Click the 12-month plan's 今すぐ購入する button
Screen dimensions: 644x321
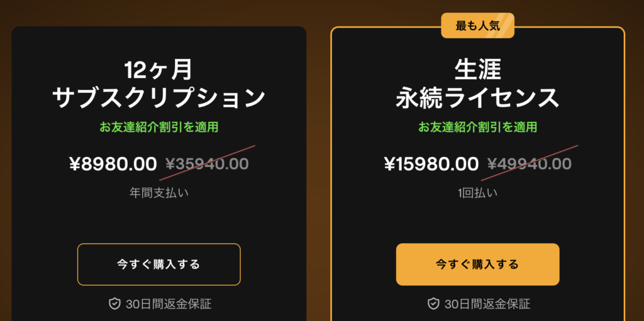[158, 264]
